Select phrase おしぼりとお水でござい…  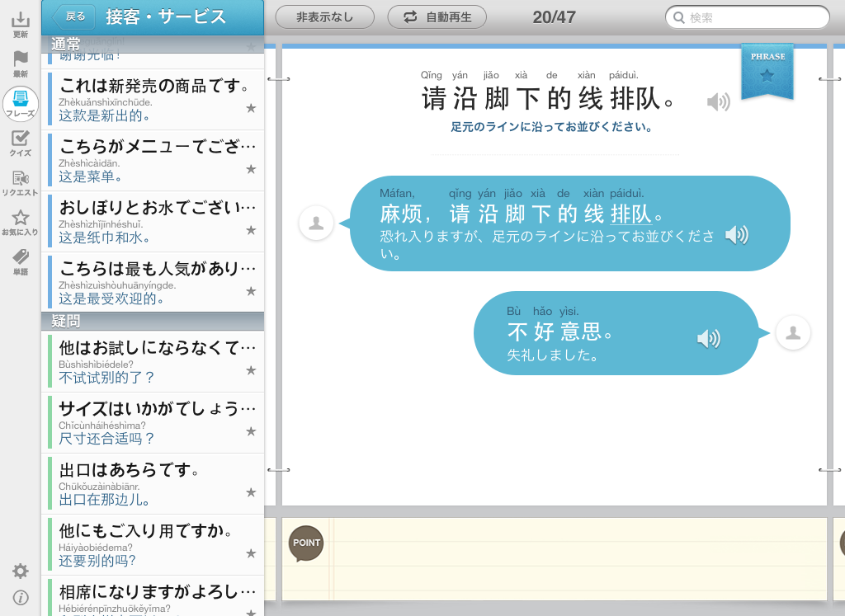point(153,222)
